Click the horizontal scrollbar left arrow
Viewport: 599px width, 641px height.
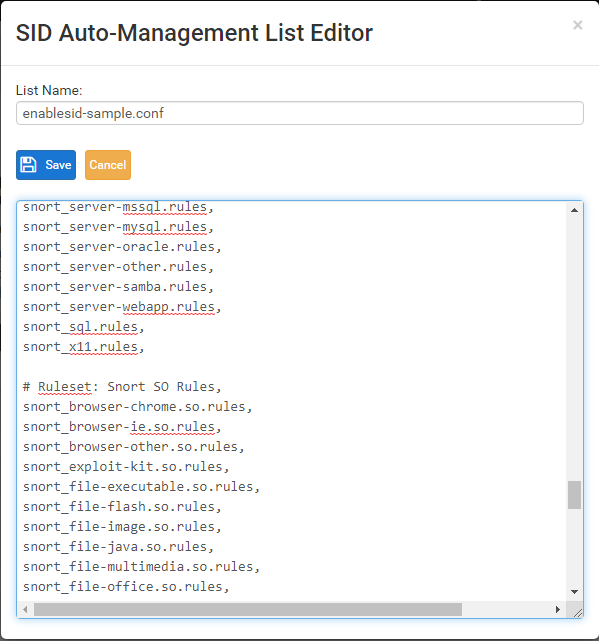pyautogui.click(x=25, y=610)
